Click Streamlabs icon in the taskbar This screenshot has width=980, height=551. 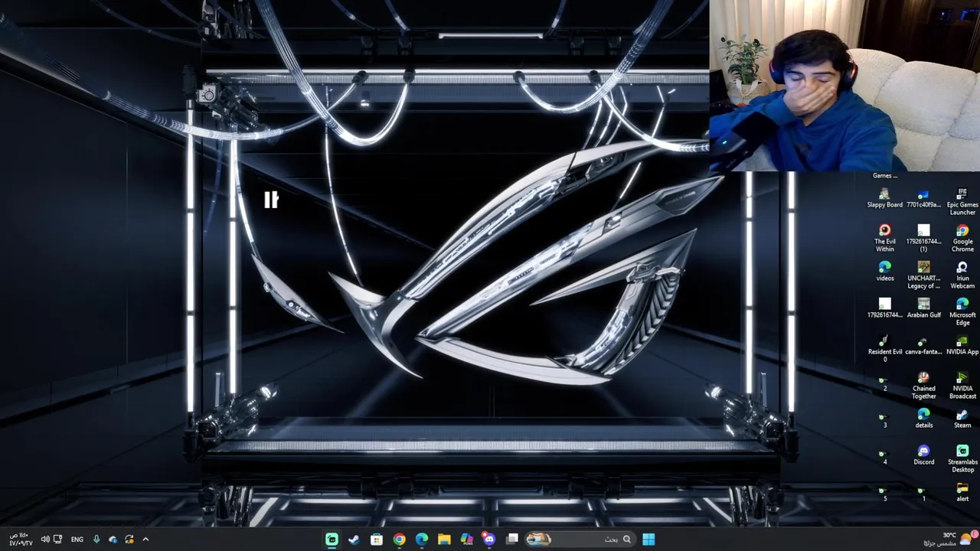point(332,540)
